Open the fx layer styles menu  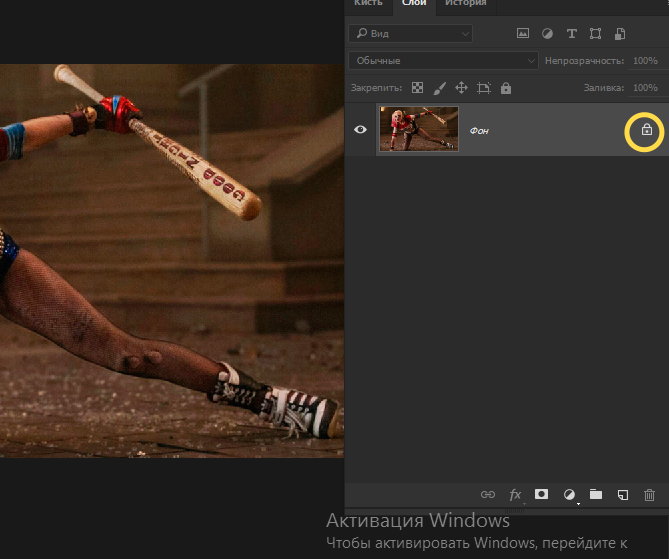coord(515,495)
